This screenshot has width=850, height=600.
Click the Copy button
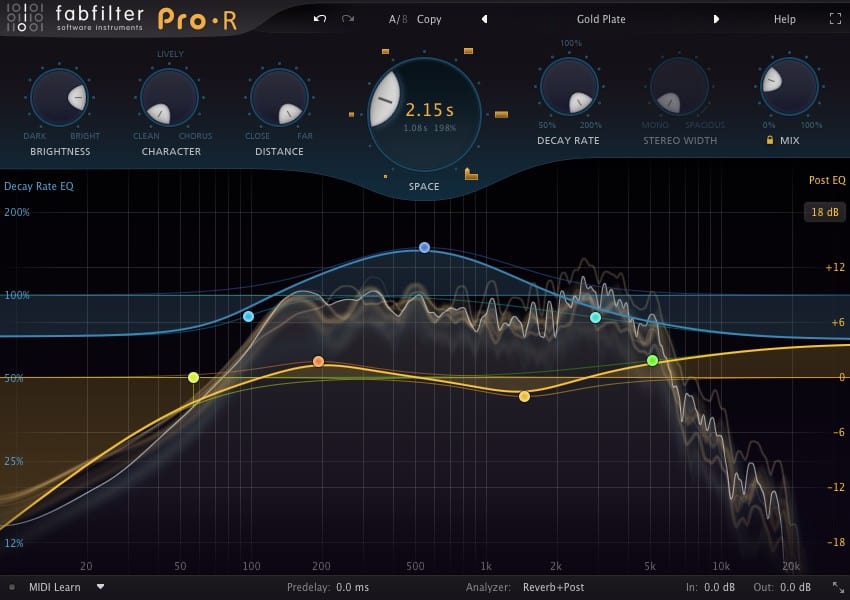click(x=429, y=19)
